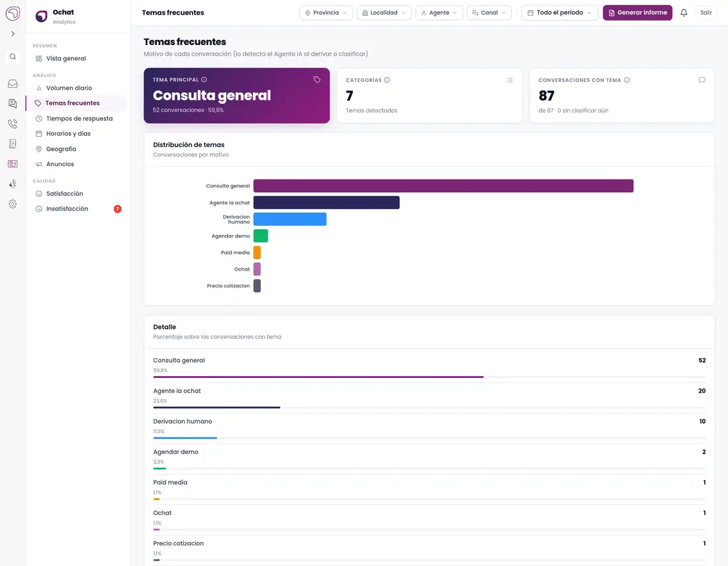Click the notifications bell icon

tap(684, 13)
